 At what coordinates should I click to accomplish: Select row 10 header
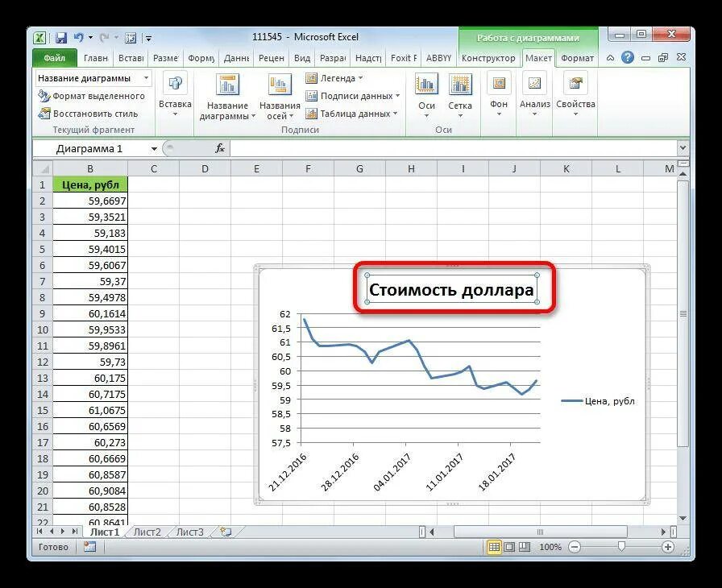43,330
